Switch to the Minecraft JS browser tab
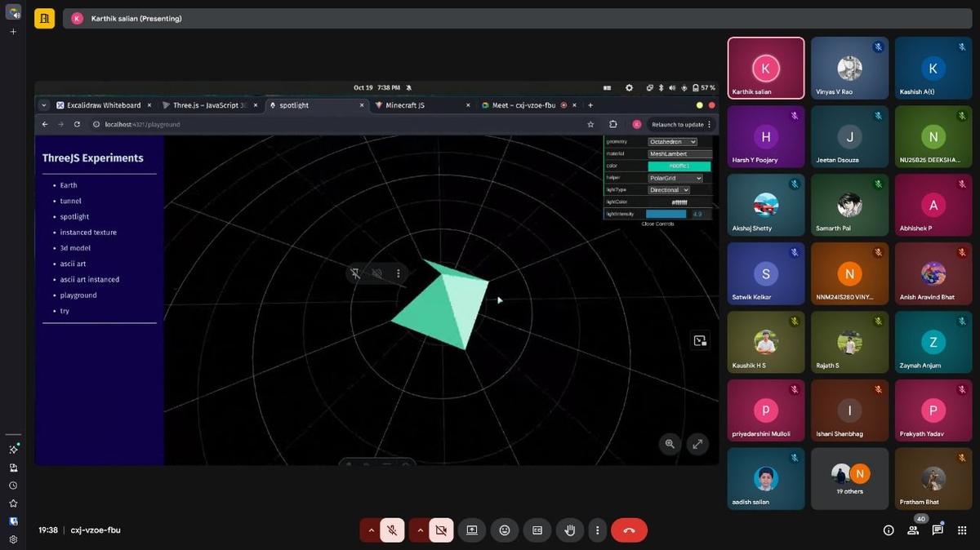Image resolution: width=980 pixels, height=550 pixels. pos(407,104)
